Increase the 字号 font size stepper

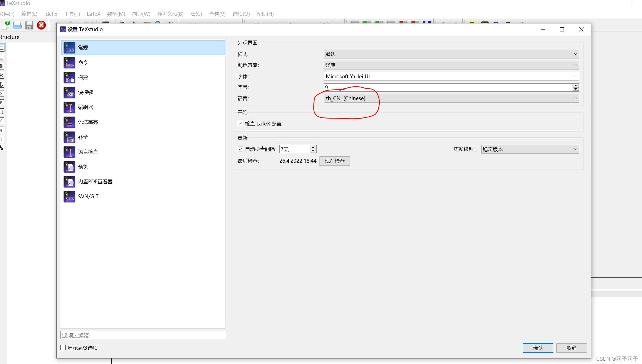[x=575, y=85]
